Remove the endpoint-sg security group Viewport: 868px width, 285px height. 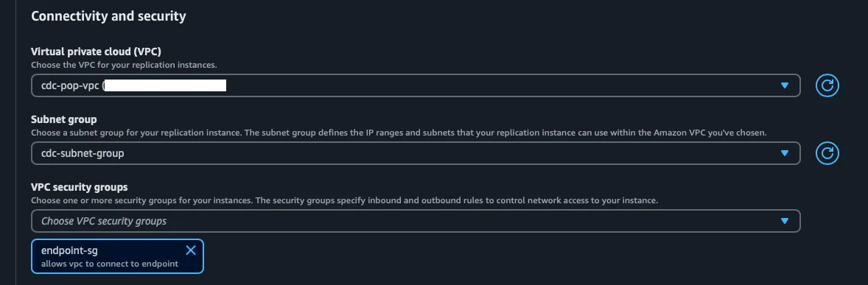click(190, 250)
